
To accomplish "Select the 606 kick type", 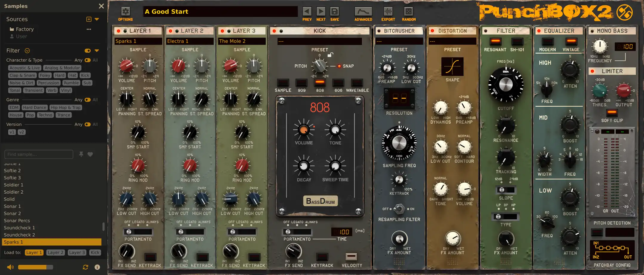I will [x=338, y=83].
